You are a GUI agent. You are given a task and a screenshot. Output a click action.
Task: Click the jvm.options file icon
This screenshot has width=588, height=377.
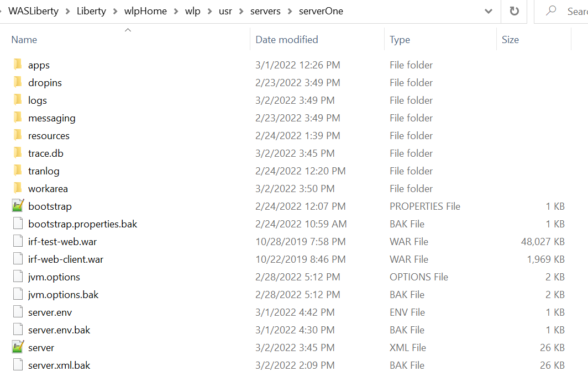(18, 277)
